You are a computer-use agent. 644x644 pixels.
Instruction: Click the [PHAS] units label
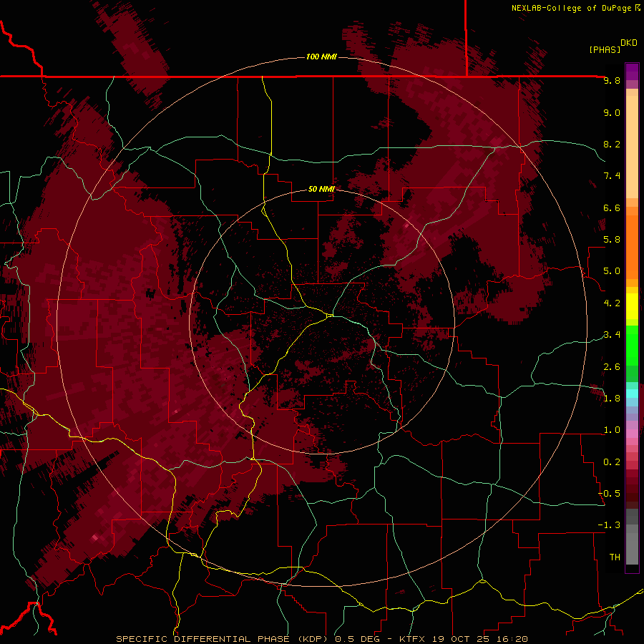(605, 49)
